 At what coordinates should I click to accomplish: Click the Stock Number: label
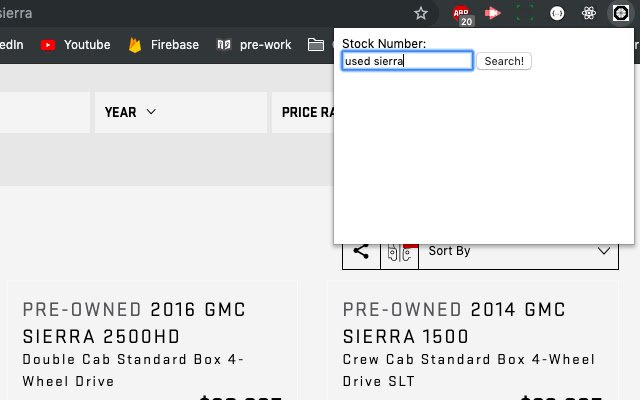click(384, 44)
